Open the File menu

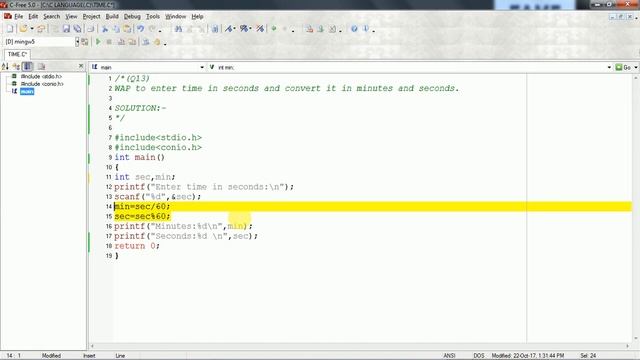tap(19, 16)
